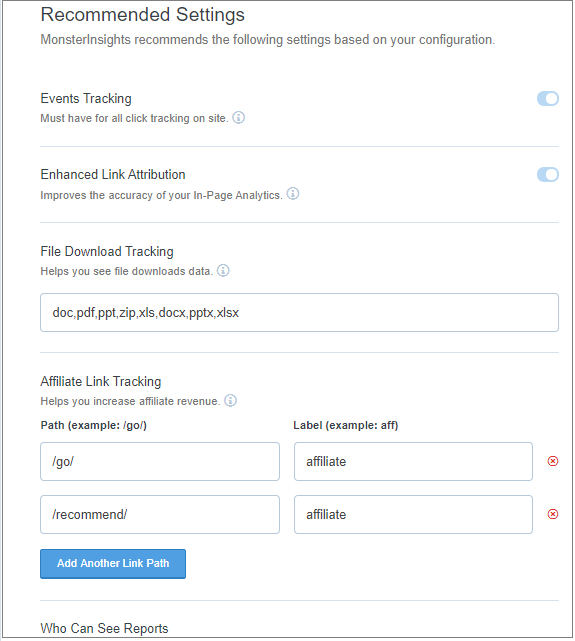Image resolution: width=575 pixels, height=641 pixels.
Task: Select the label field next to /go/
Action: click(x=413, y=461)
